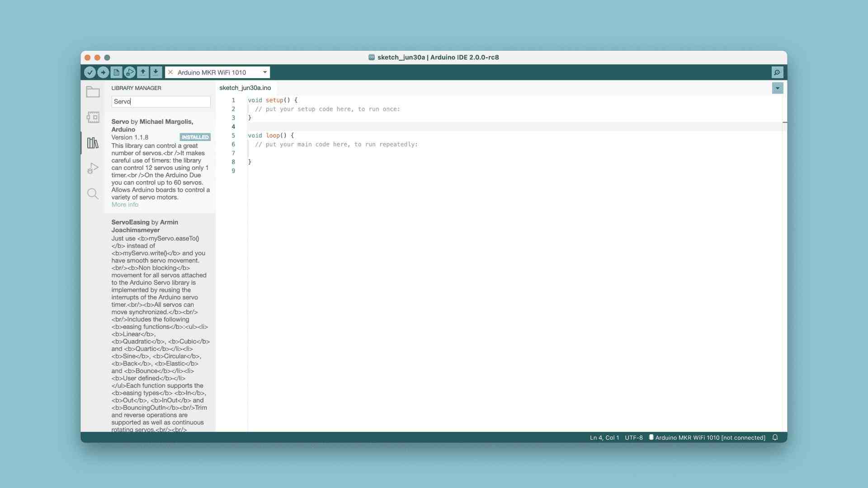
Task: Open the Debug panel in sidebar
Action: pos(93,169)
